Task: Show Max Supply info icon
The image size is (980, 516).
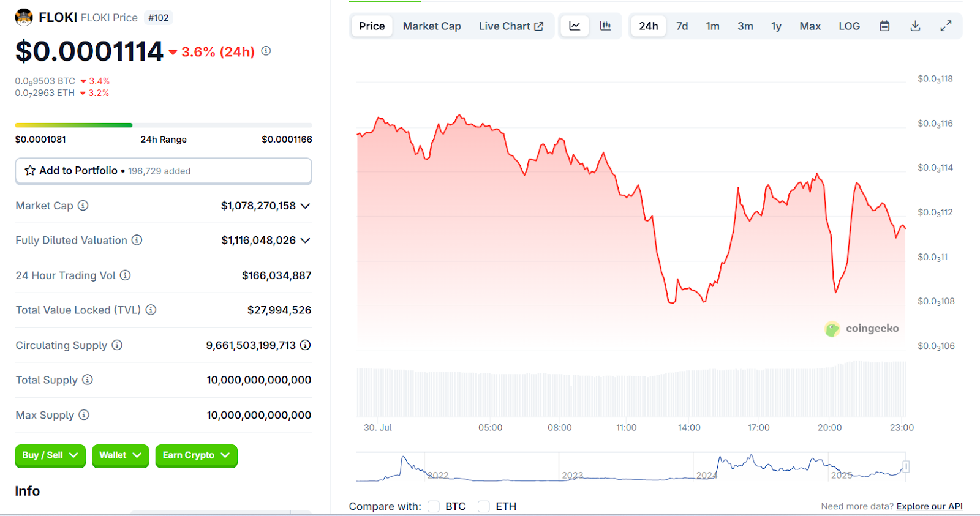Action: click(x=84, y=415)
